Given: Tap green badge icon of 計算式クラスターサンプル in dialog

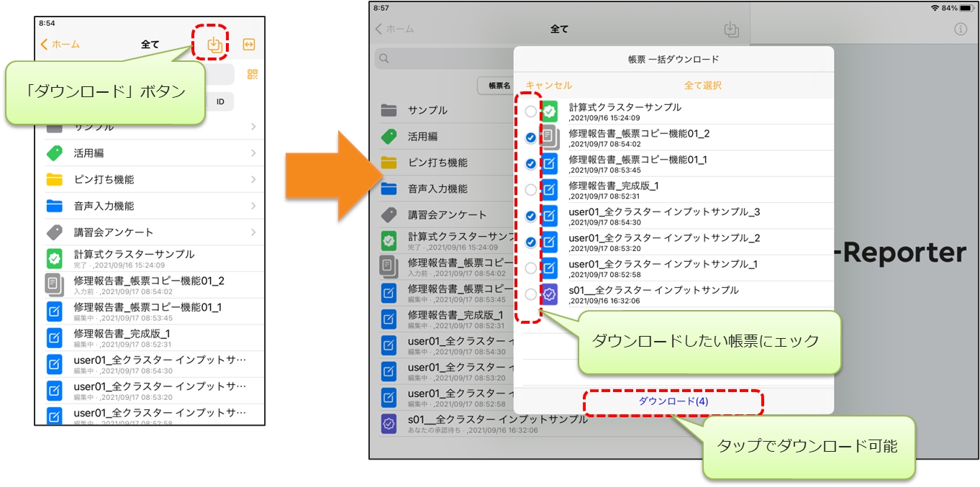Looking at the screenshot, I should click(x=550, y=111).
